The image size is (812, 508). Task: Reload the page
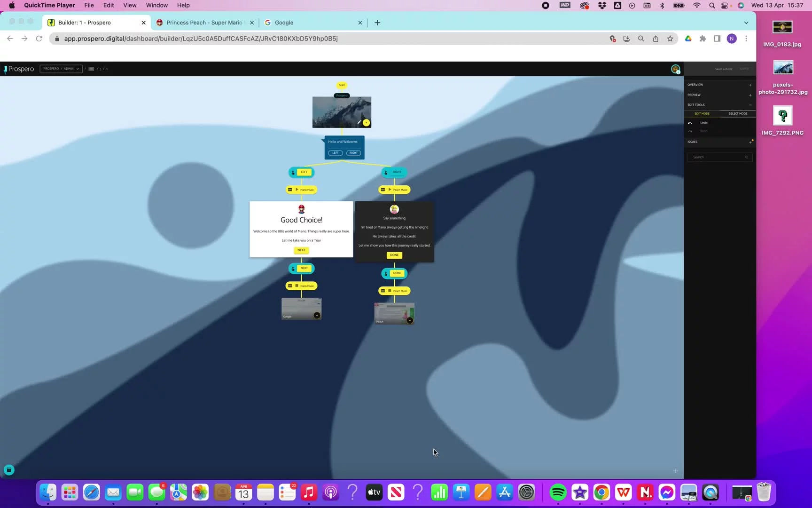pos(39,39)
